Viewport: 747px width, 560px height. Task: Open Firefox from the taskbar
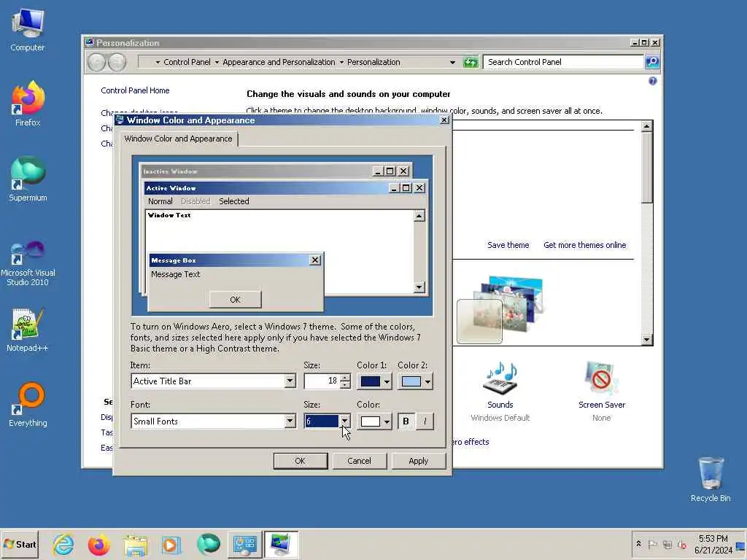pos(98,545)
